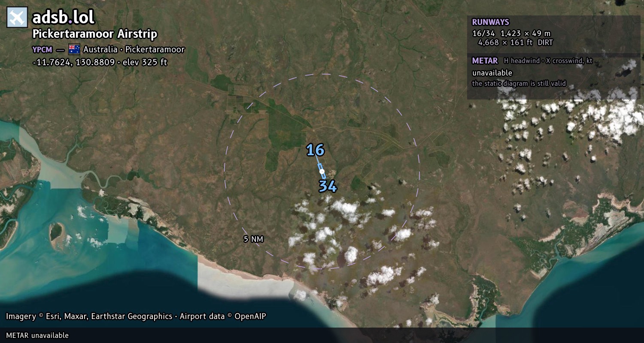Click the Imagery © Esri attribution text
The image size is (644, 343).
136,316
